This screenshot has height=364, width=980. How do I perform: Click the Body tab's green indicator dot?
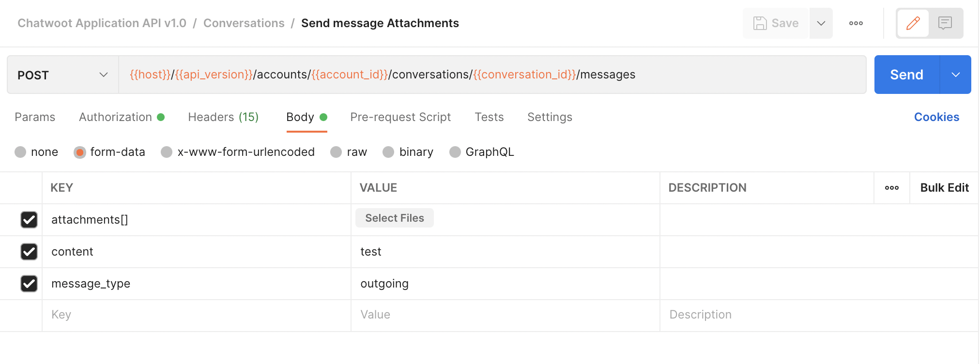point(323,117)
